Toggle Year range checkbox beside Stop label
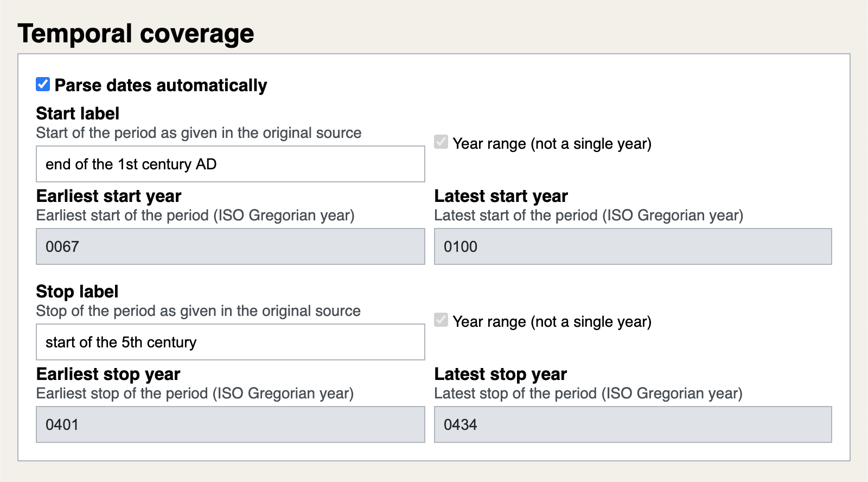Image resolution: width=868 pixels, height=482 pixels. click(441, 320)
